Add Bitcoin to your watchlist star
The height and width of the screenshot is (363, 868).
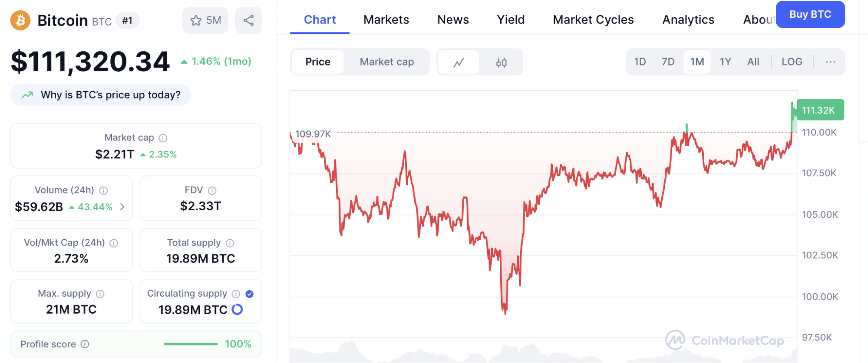(x=198, y=20)
